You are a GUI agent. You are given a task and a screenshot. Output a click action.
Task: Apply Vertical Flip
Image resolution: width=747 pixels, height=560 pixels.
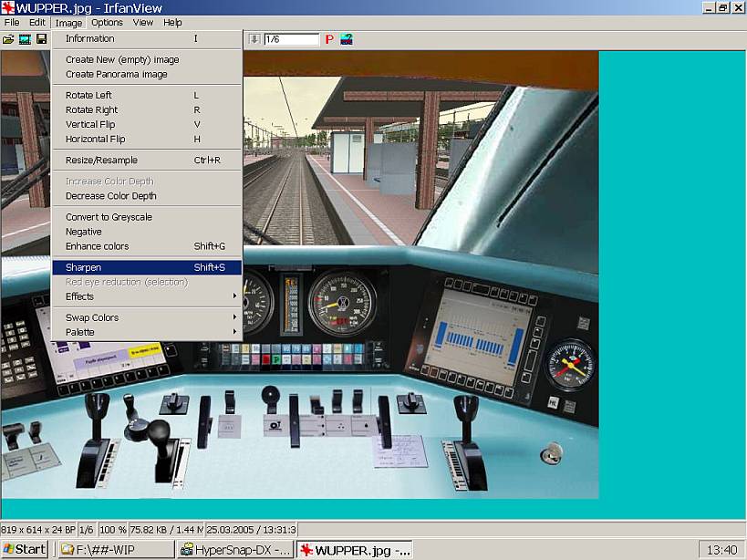[147, 124]
